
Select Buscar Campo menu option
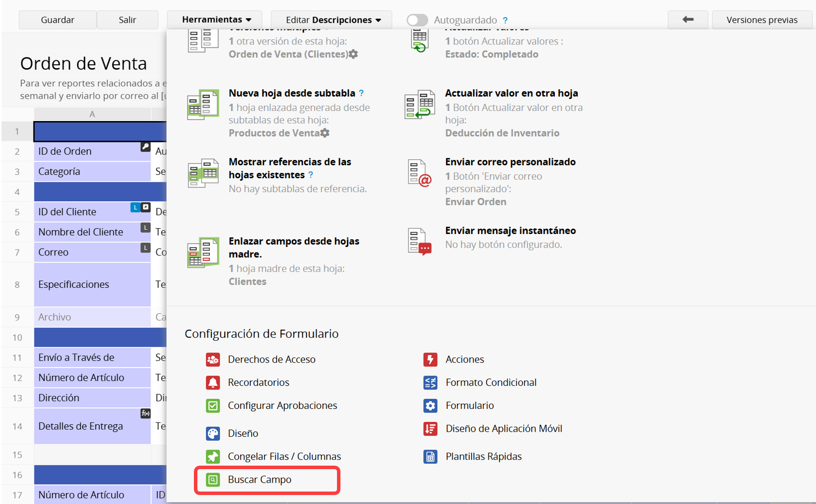(260, 480)
